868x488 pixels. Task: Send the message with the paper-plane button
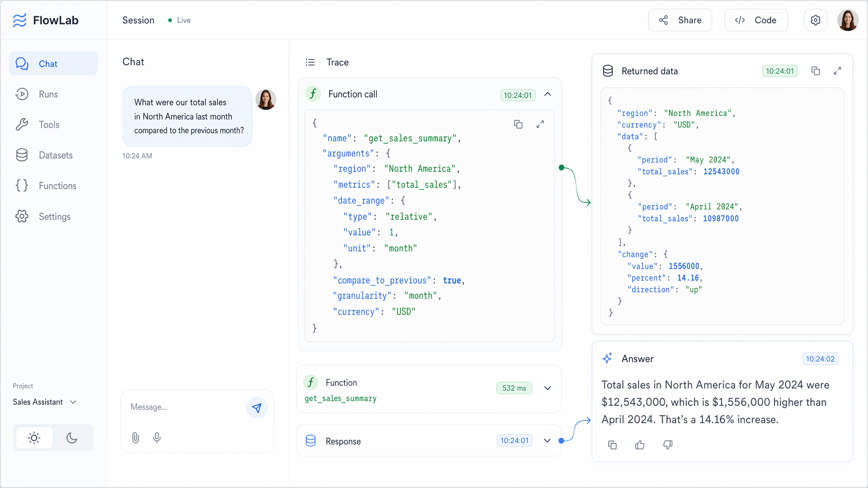pos(257,408)
